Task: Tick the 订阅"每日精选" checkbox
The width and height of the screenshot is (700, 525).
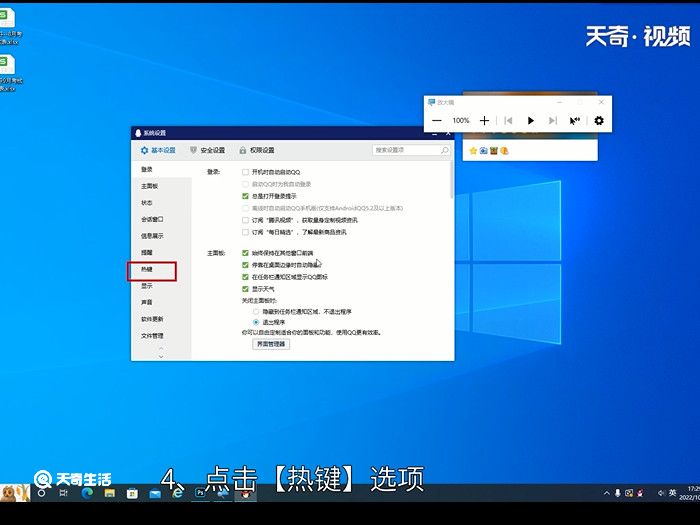Action: pos(245,232)
